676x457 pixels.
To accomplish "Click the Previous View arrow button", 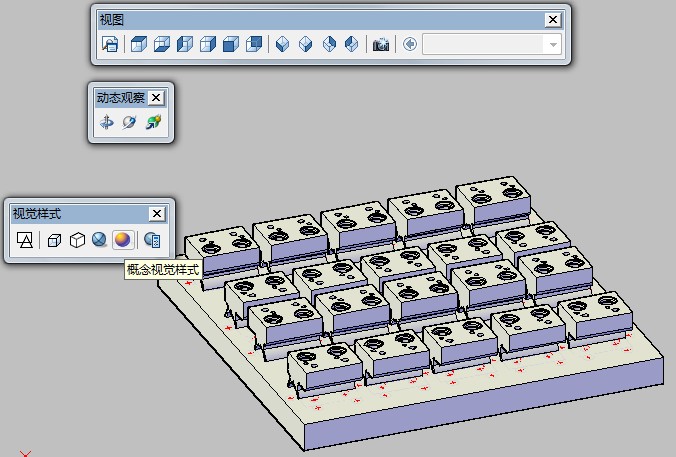I will tap(410, 44).
